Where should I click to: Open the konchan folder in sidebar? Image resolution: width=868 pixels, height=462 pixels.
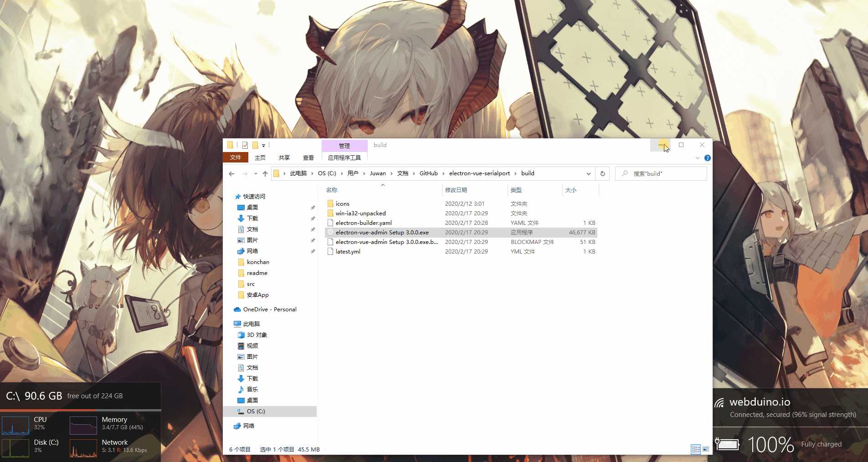(x=258, y=262)
